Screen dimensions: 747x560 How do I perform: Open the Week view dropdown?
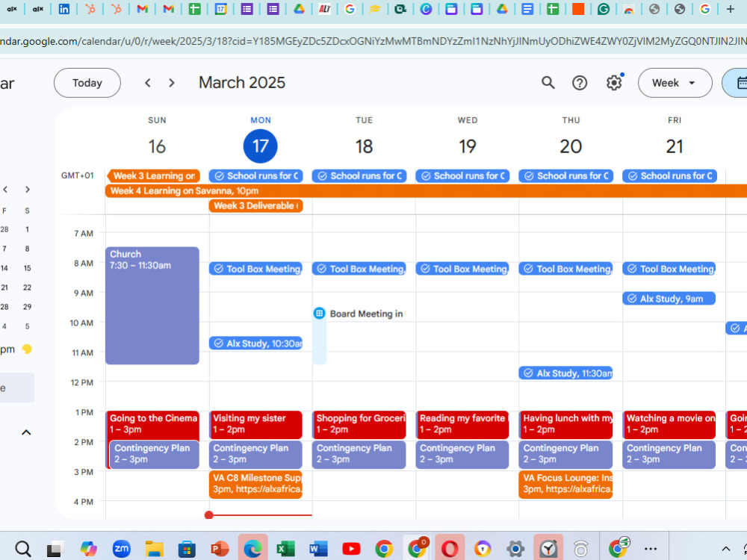click(675, 83)
